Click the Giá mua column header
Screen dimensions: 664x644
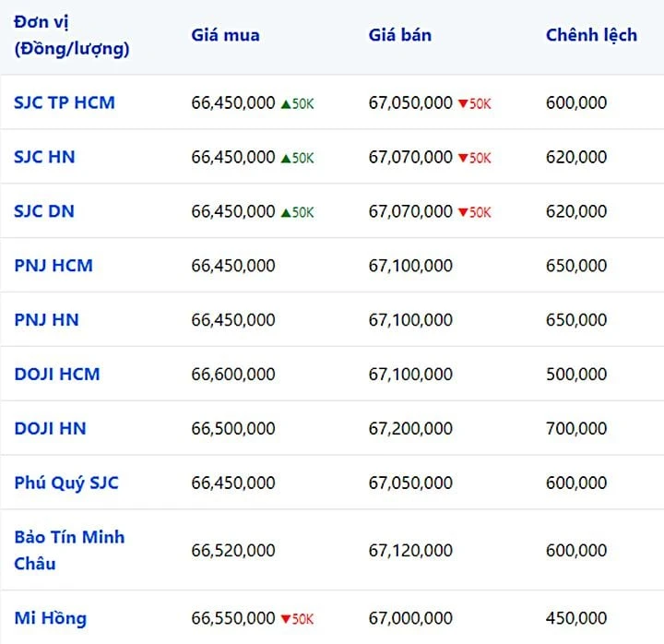click(225, 35)
